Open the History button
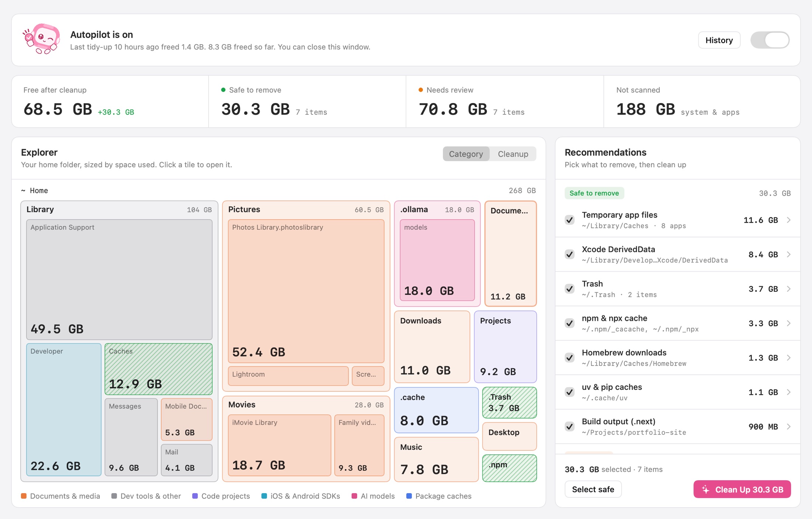This screenshot has height=519, width=812. point(719,40)
